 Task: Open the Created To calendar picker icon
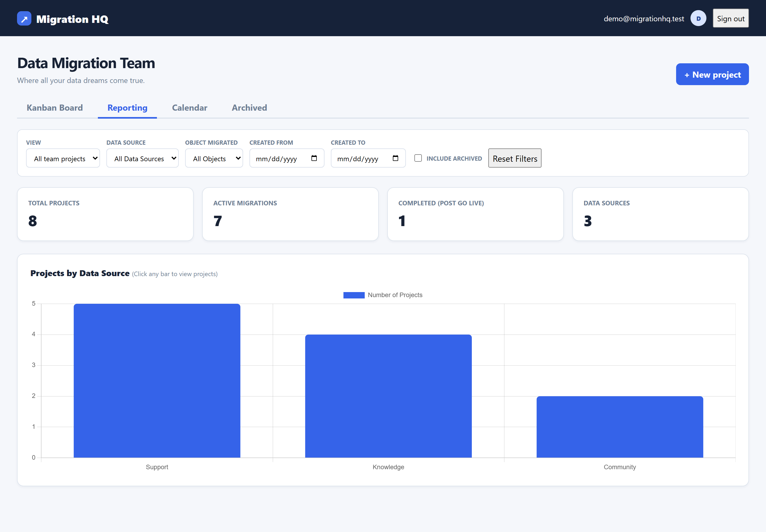(x=395, y=158)
